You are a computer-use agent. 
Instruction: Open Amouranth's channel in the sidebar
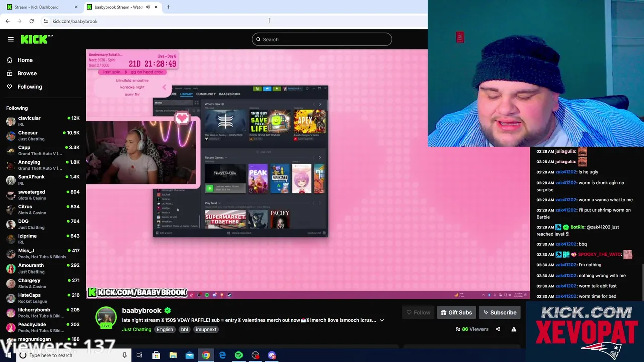click(x=43, y=268)
